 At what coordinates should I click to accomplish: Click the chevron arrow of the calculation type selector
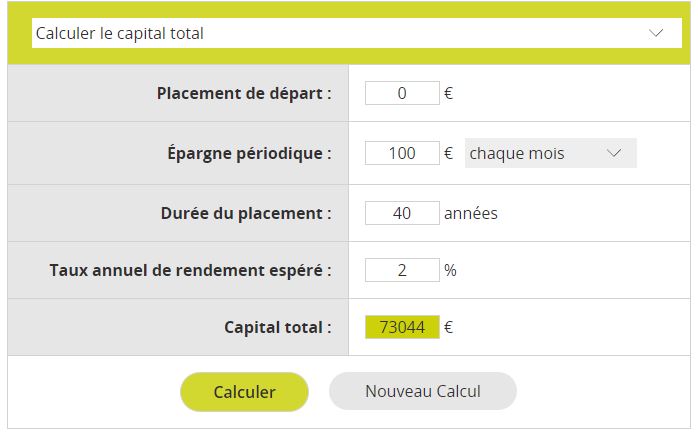(657, 33)
